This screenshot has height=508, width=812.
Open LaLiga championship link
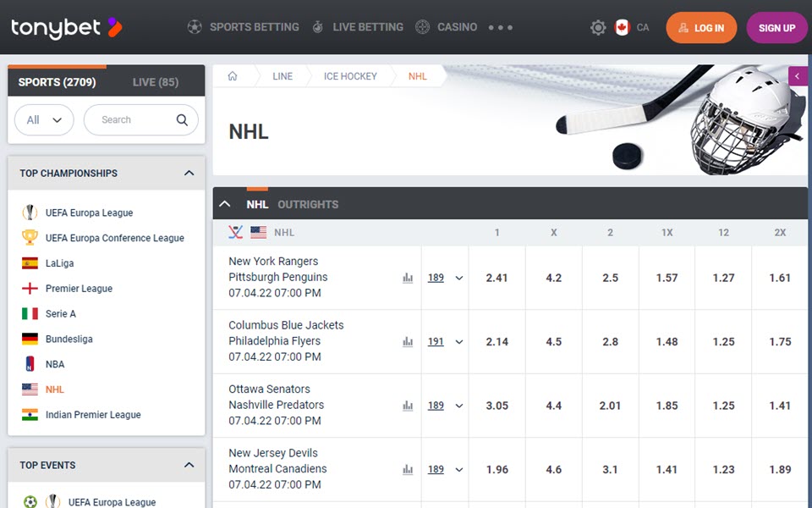[x=59, y=262]
